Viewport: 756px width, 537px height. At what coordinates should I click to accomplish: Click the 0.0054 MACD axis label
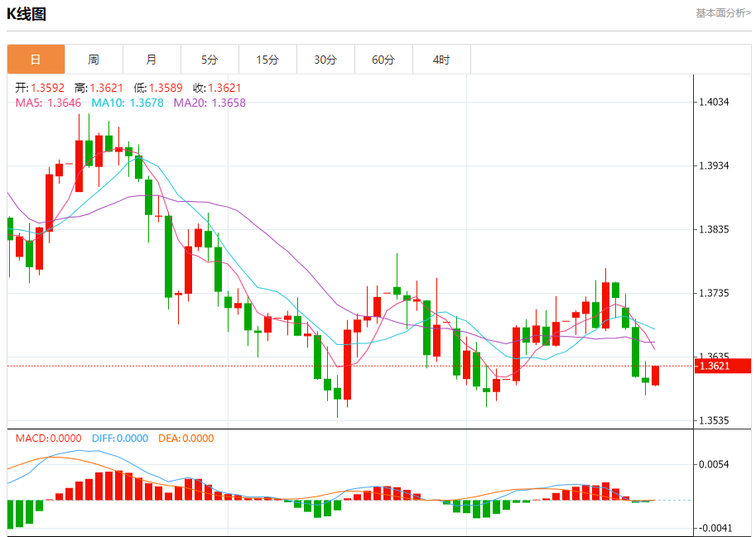click(x=714, y=464)
